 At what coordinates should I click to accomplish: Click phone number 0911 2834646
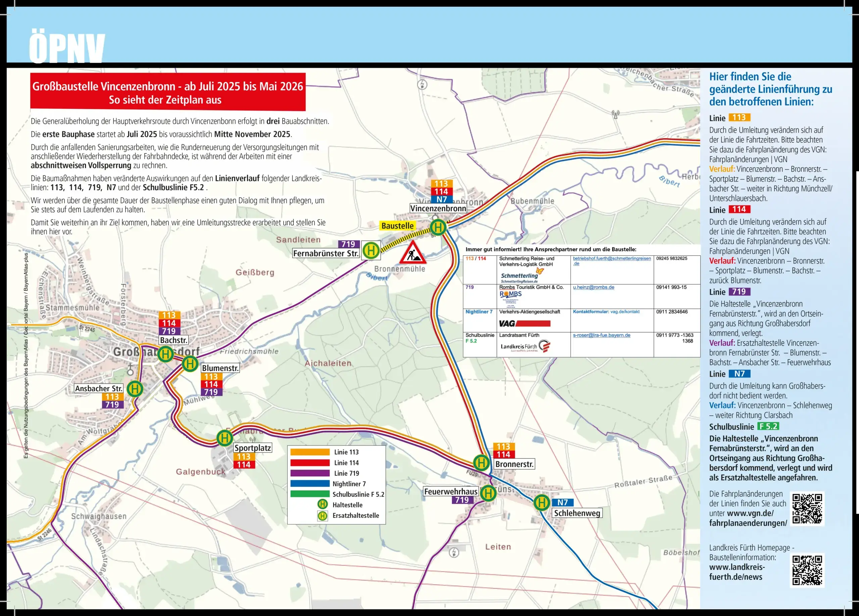click(671, 312)
